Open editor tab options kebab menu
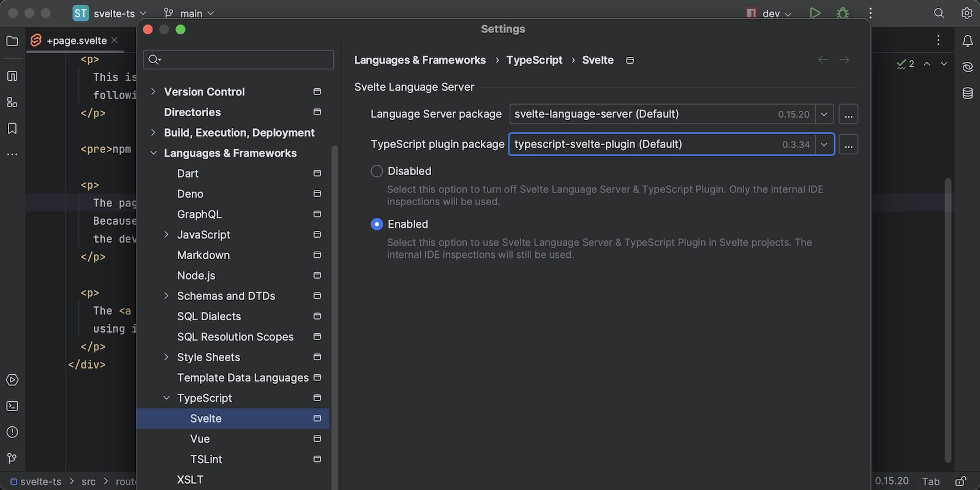The height and width of the screenshot is (490, 980). point(938,40)
